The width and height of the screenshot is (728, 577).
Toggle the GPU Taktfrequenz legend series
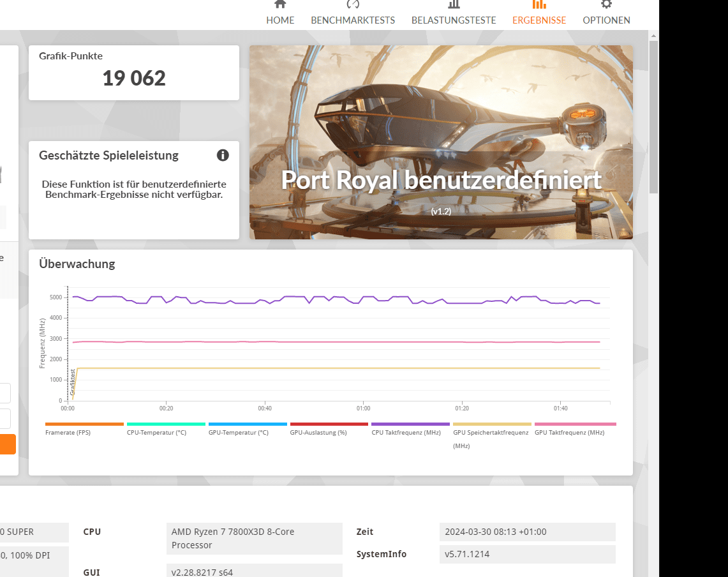click(576, 429)
